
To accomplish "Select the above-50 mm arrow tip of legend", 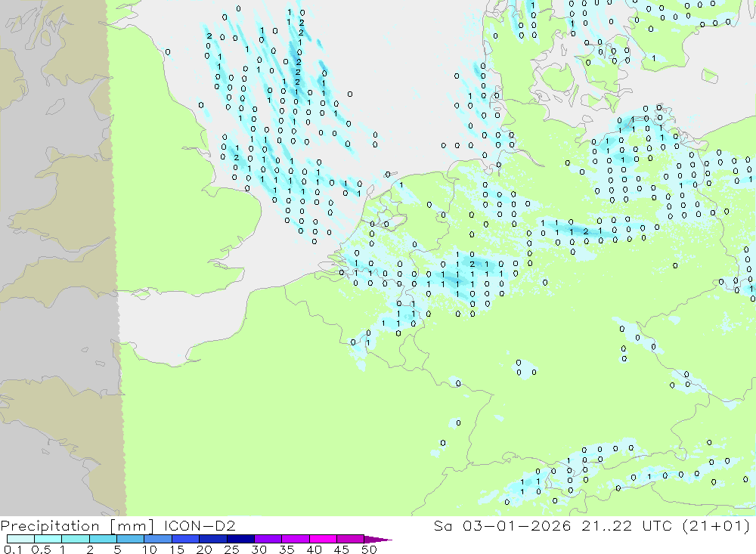I will click(x=377, y=540).
